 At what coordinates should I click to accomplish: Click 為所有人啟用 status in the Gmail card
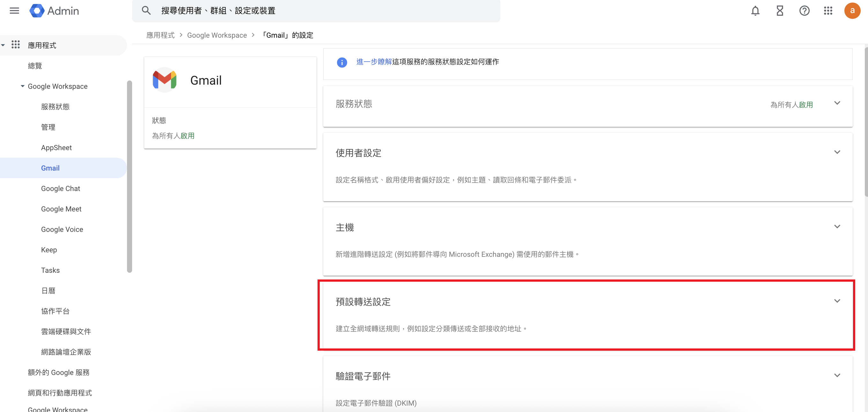click(173, 136)
